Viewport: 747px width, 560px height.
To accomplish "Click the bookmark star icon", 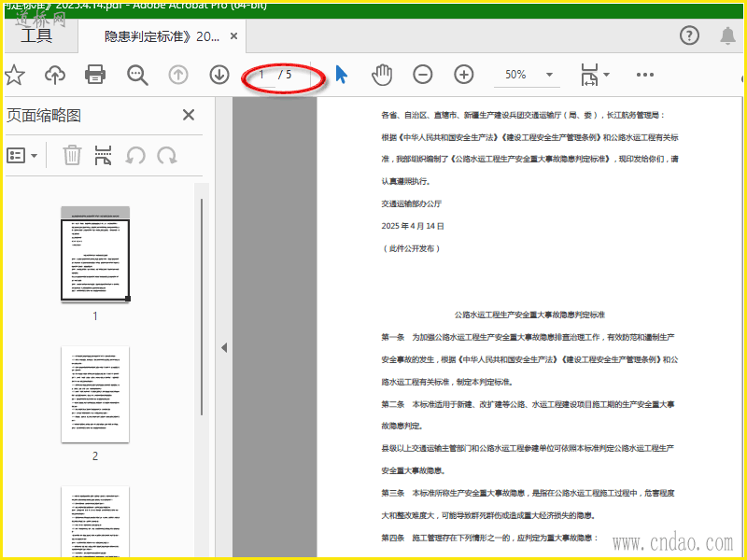I will 14,76.
